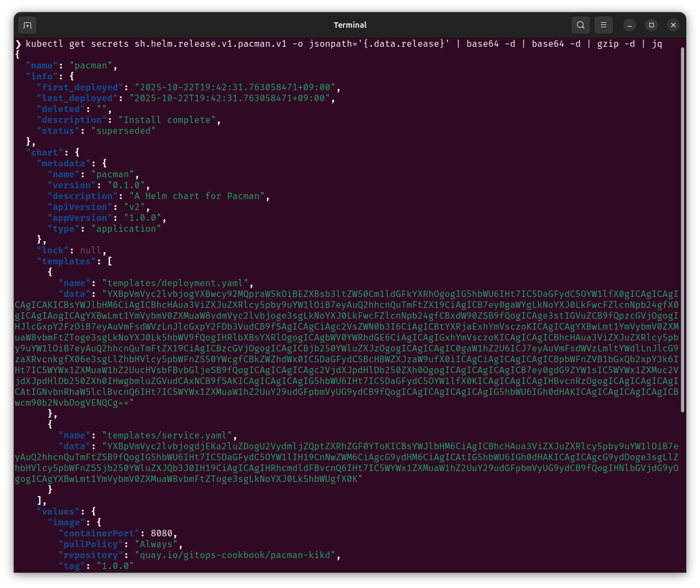Open the terminal search

tap(581, 25)
